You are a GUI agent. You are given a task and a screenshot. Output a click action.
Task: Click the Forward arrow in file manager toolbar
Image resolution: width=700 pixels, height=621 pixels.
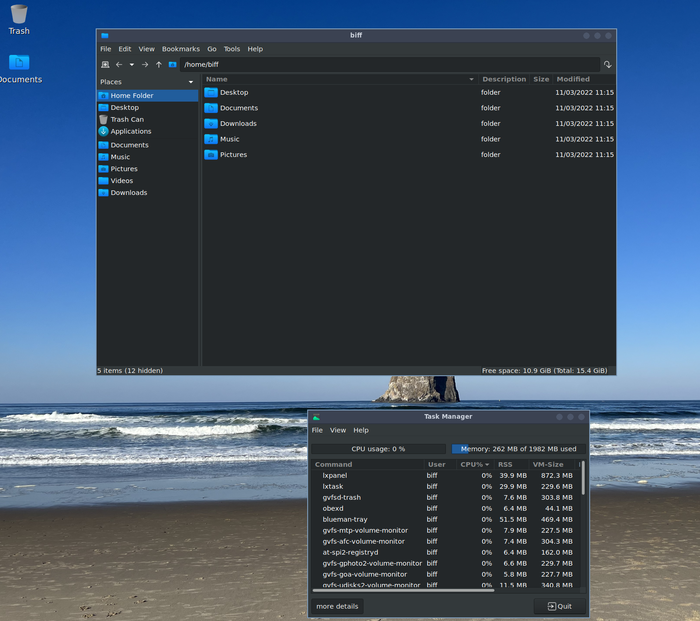click(145, 65)
